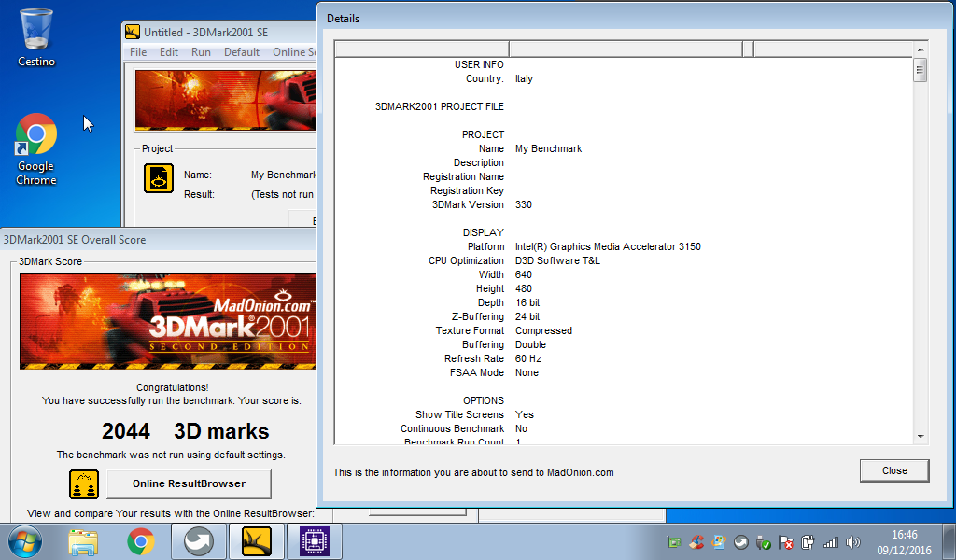Click the yellow ResultBrowser trees icon

point(84,483)
